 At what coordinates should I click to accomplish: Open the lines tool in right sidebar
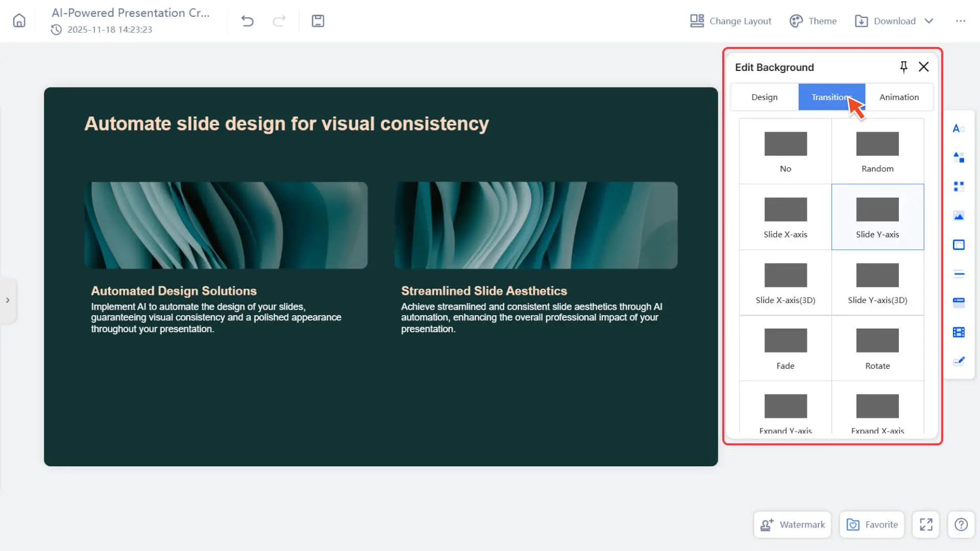point(959,274)
